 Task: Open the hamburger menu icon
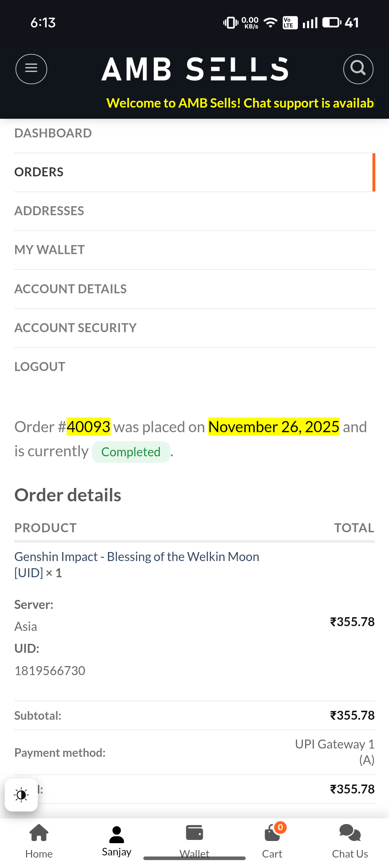coord(31,69)
